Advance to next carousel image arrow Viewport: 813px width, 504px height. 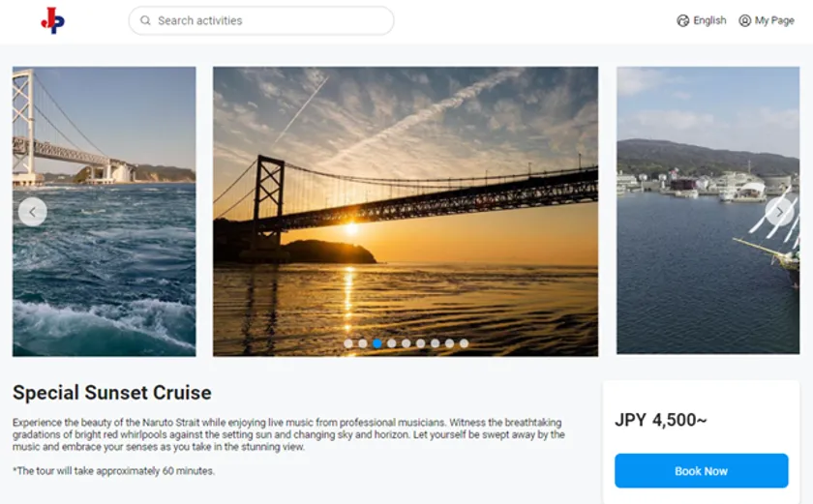click(x=779, y=212)
